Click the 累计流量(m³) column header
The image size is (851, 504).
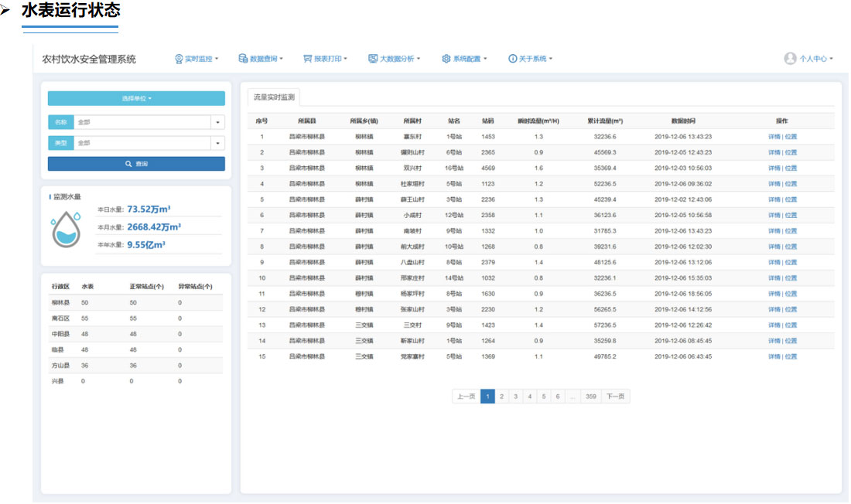click(605, 121)
